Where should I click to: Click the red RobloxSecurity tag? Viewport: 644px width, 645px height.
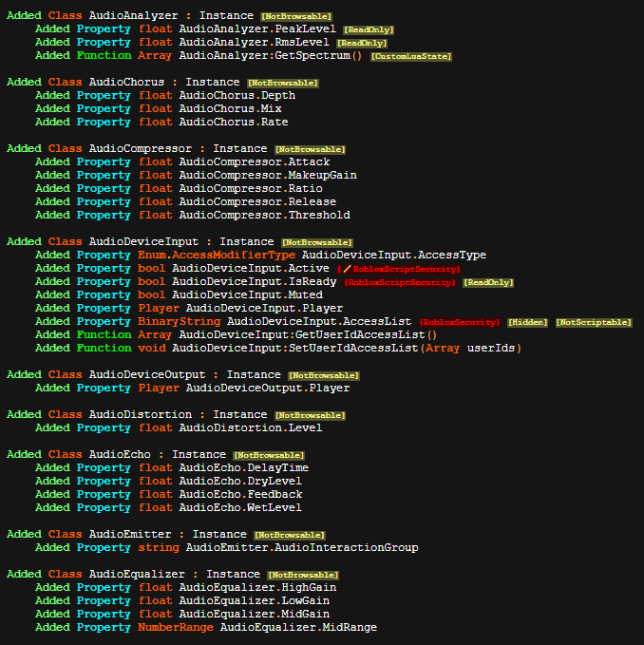[x=460, y=322]
